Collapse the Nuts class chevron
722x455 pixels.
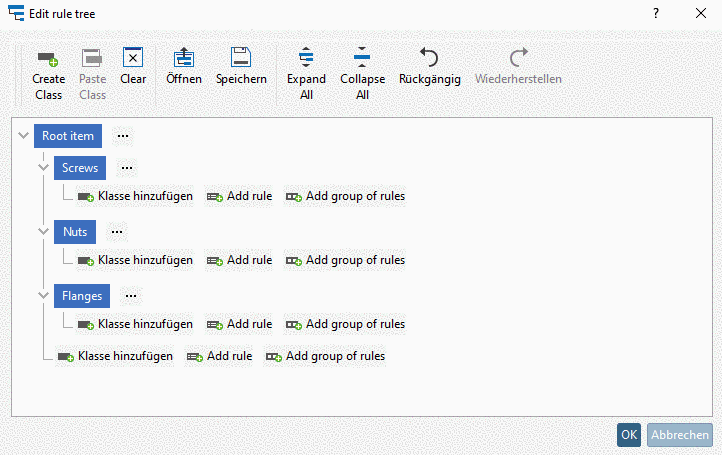(44, 231)
